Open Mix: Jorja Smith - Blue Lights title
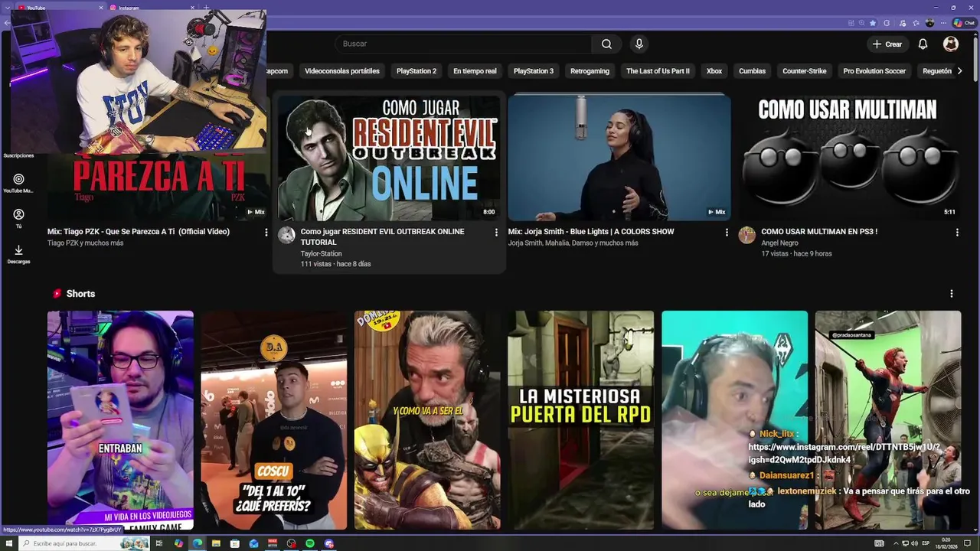This screenshot has height=551, width=980. [591, 231]
